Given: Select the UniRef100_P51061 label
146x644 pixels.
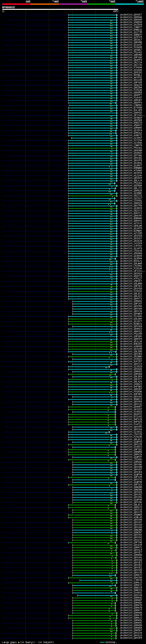Looking at the screenshot, I should 131,183.
